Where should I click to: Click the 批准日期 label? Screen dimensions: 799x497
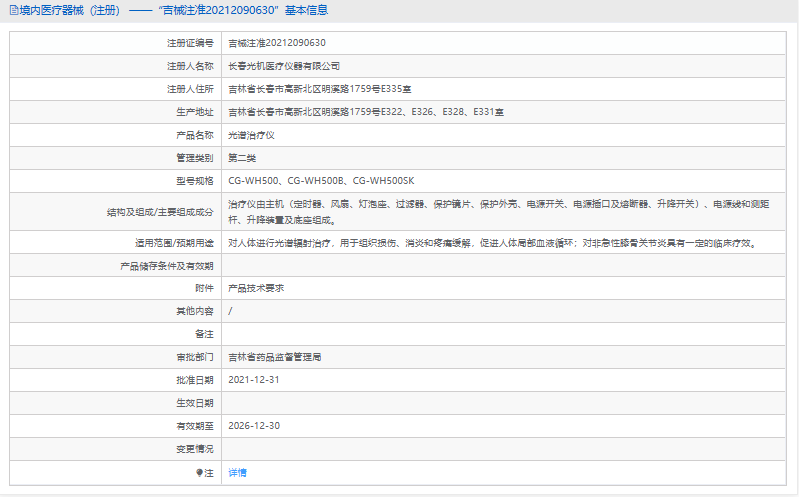pyautogui.click(x=195, y=380)
